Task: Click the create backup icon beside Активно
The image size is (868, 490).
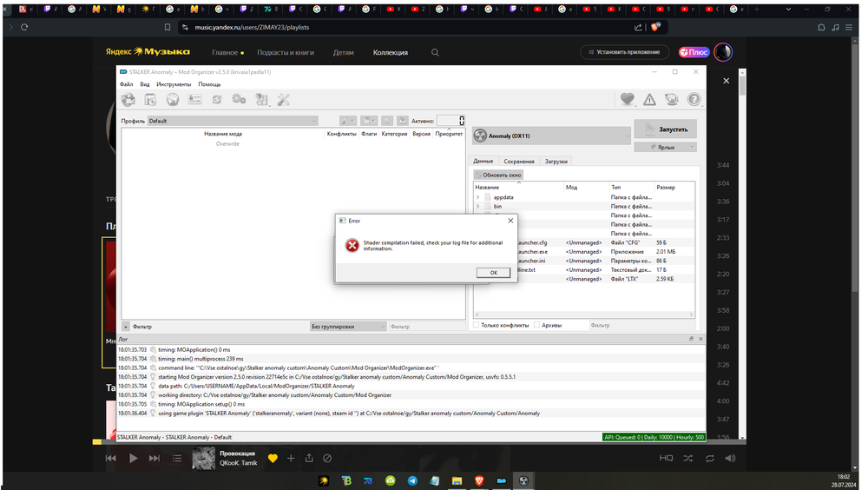Action: point(403,120)
